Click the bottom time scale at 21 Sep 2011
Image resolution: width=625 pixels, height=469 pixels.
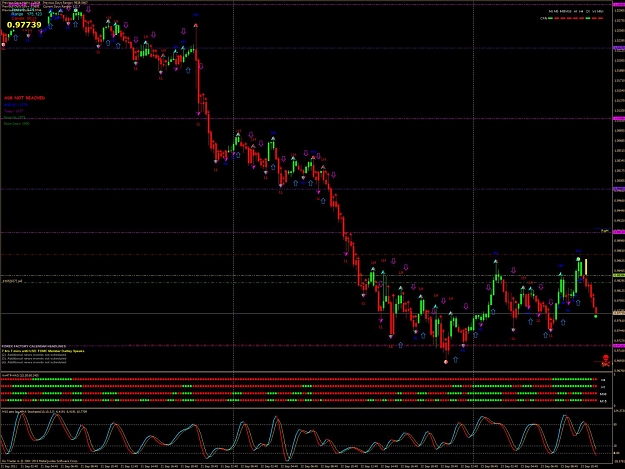8,466
